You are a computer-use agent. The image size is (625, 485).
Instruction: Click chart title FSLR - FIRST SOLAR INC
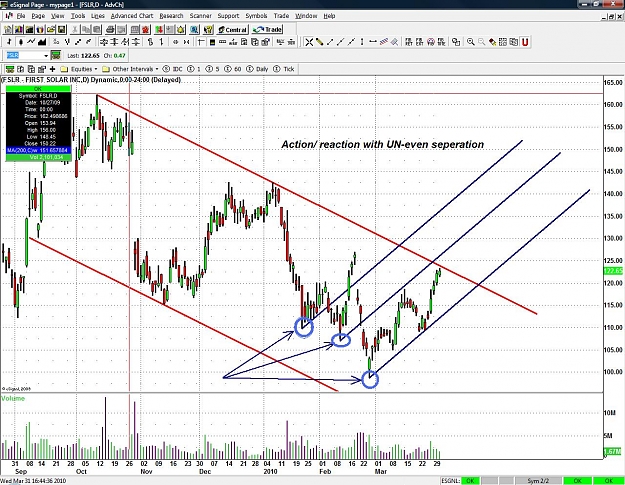coord(91,80)
